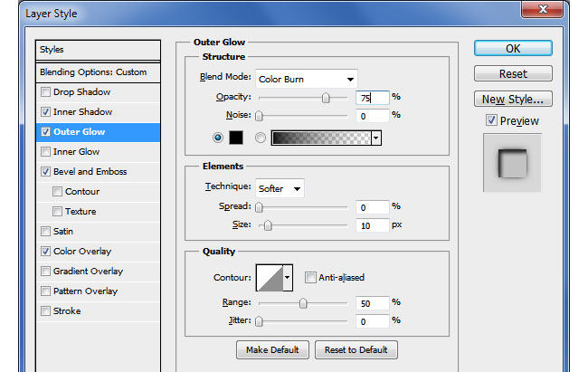Enable the Satin checkbox
Screen dimensions: 588x372
coord(45,231)
